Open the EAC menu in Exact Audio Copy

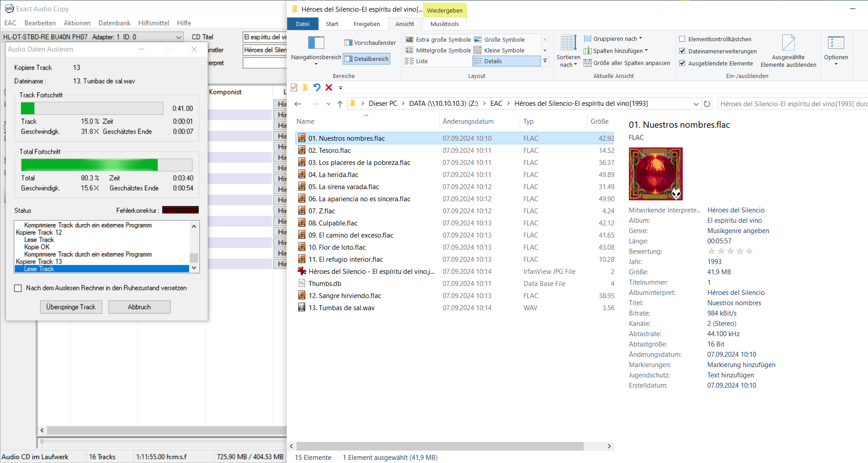click(x=10, y=23)
